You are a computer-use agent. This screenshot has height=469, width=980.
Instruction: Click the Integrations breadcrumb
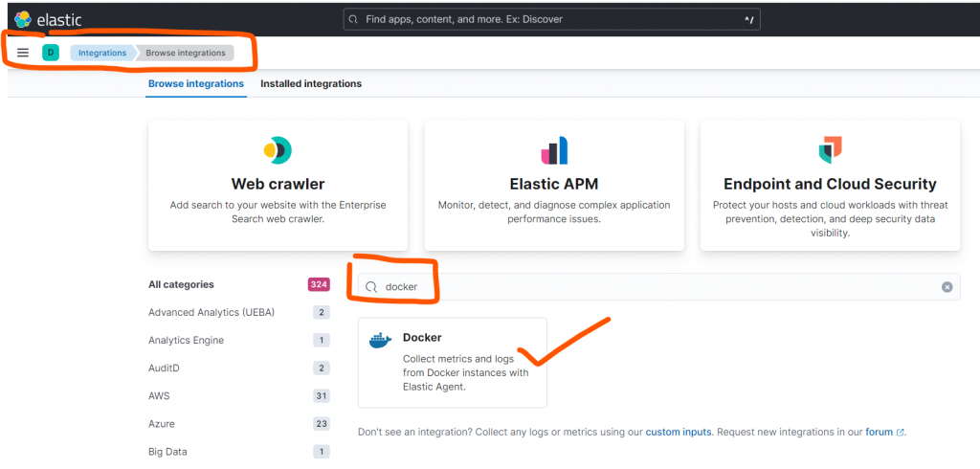pos(102,53)
